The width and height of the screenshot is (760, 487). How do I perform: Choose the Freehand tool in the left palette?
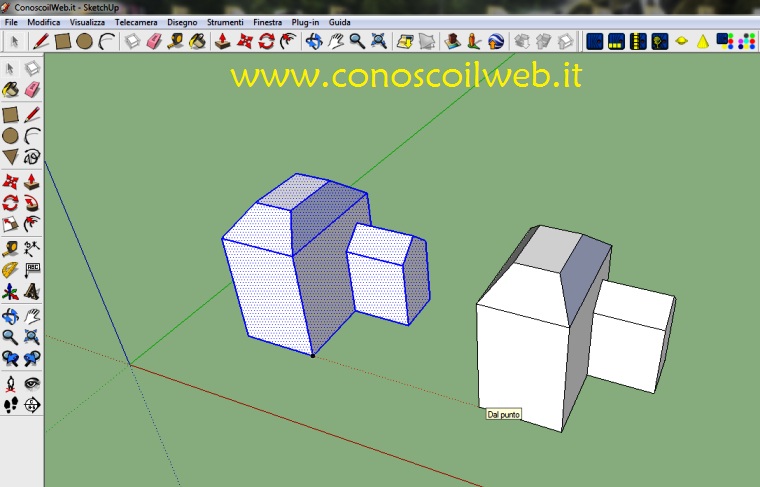tap(32, 157)
